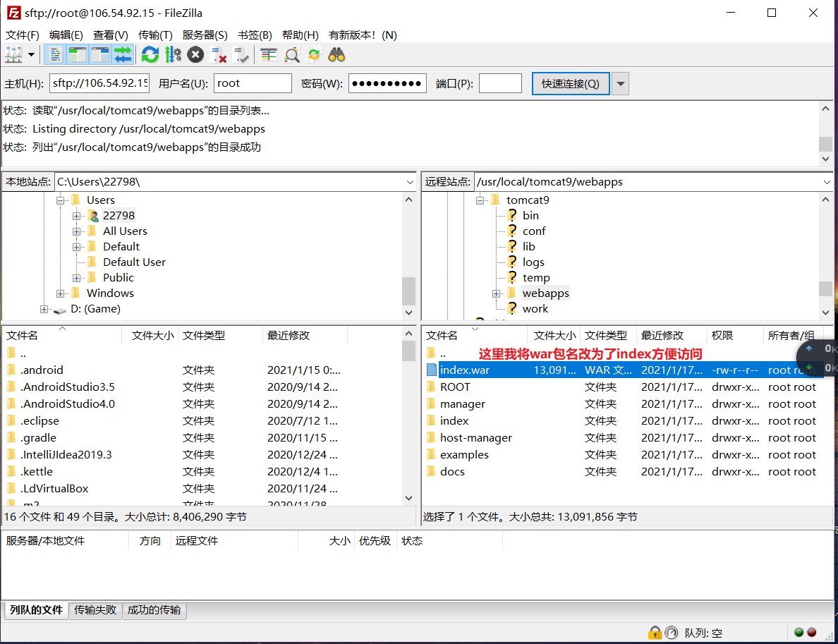
Task: Sort remote files by 权限 column
Action: 735,336
